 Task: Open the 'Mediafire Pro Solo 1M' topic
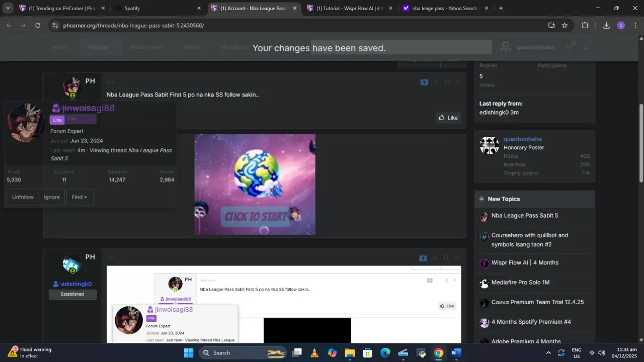[520, 283]
